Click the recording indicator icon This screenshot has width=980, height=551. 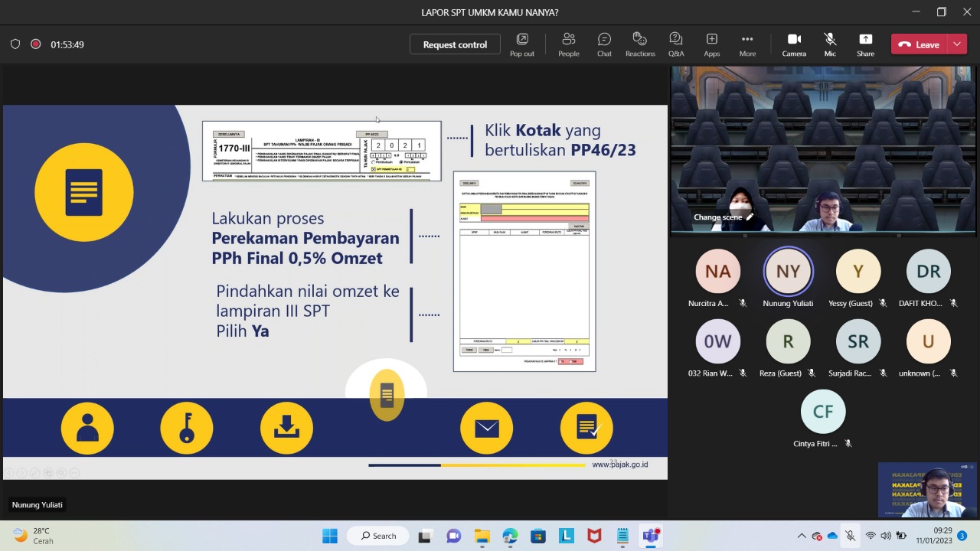coord(35,44)
